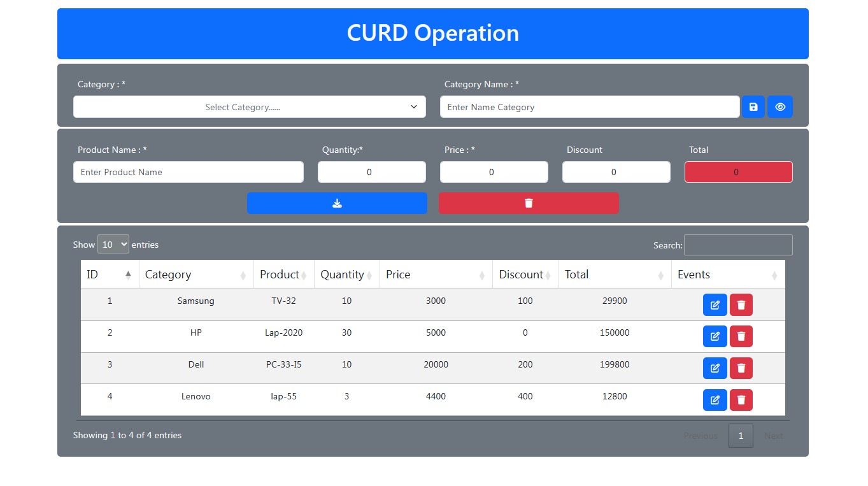Sort table by Price column header
Screen dimensions: 868x486
tap(436, 275)
